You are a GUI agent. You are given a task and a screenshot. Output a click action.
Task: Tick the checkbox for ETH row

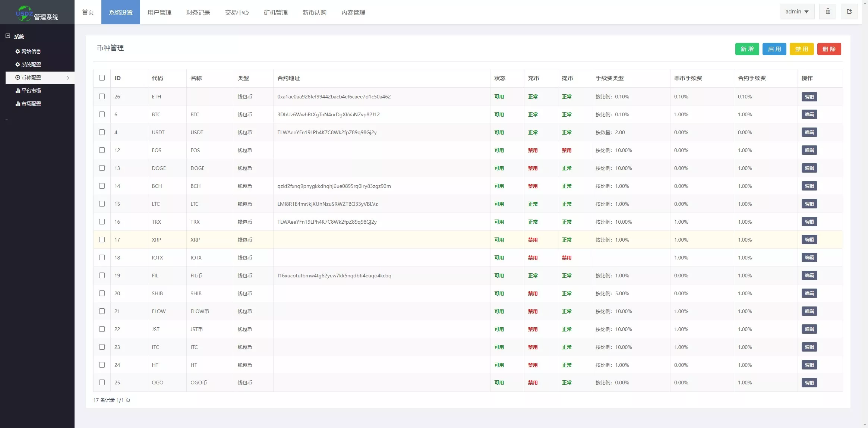coord(102,97)
